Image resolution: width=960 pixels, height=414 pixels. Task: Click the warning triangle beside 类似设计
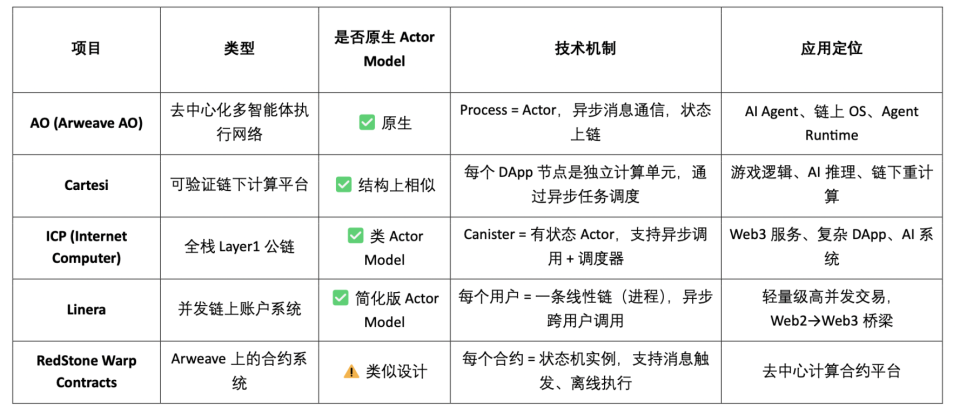click(352, 371)
